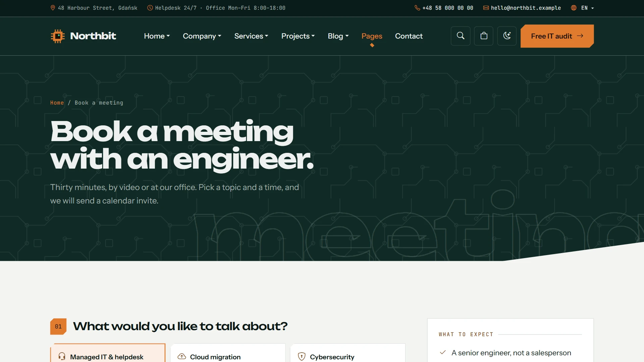Screen dimensions: 644x362
Task: Click the checkmark beside senior engineer line
Action: pos(443,352)
